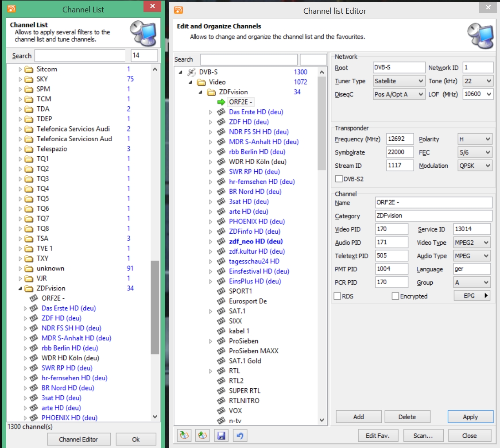Click the film icon next to SPORT1
500x448 pixels.
pyautogui.click(x=221, y=291)
